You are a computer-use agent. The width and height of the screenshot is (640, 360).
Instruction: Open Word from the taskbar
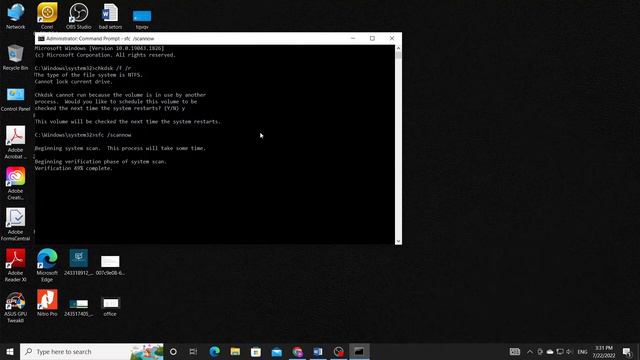tap(318, 351)
